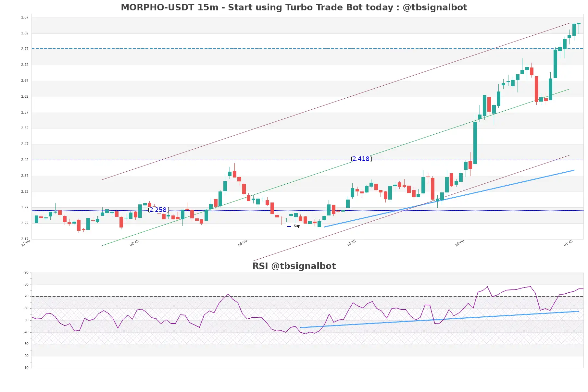Click the 2.37 price axis label

point(25,176)
